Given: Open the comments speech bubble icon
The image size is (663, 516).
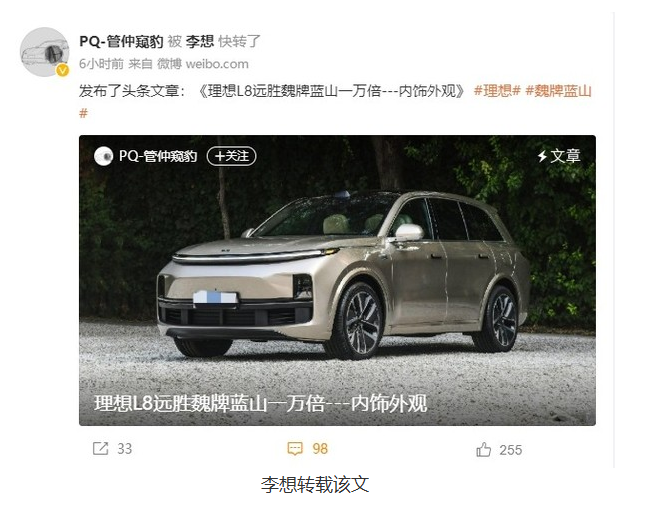Looking at the screenshot, I should coord(295,448).
